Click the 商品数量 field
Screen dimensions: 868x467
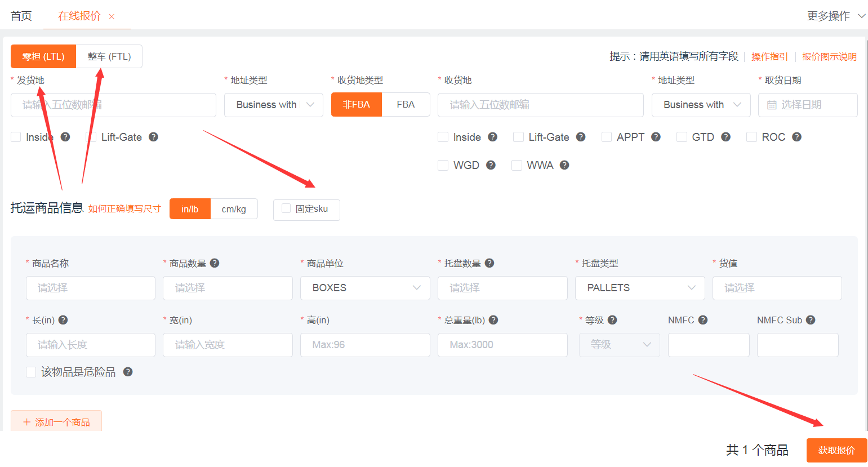(228, 288)
